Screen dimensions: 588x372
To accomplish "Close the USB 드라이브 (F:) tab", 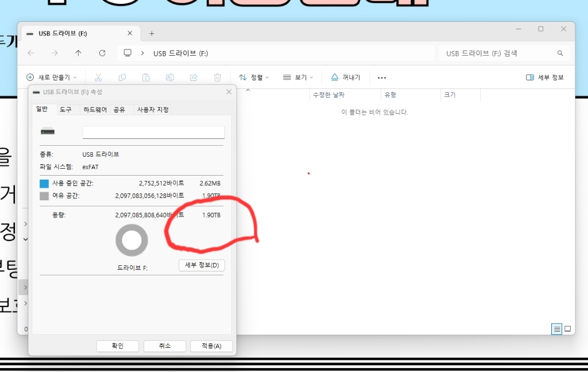I will point(130,33).
